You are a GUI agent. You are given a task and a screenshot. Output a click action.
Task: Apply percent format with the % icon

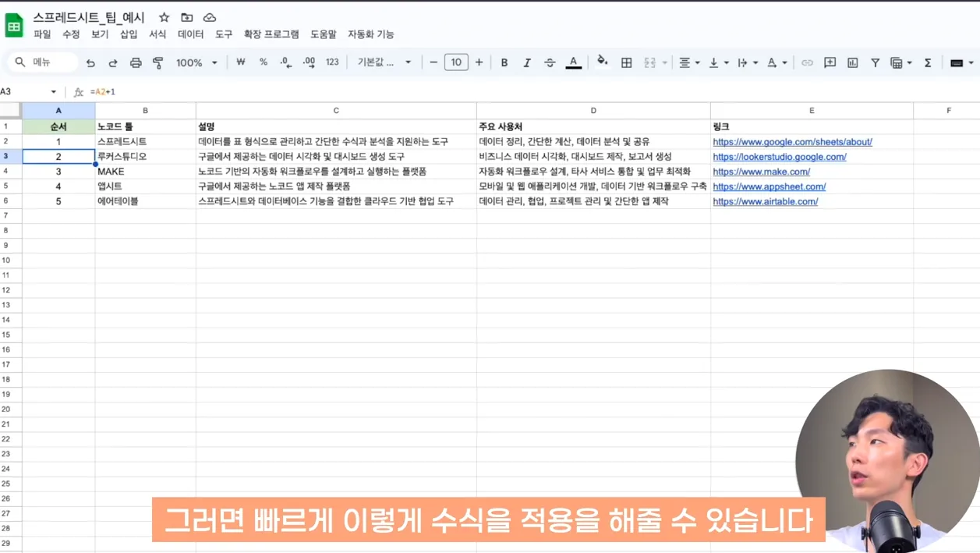click(x=264, y=62)
